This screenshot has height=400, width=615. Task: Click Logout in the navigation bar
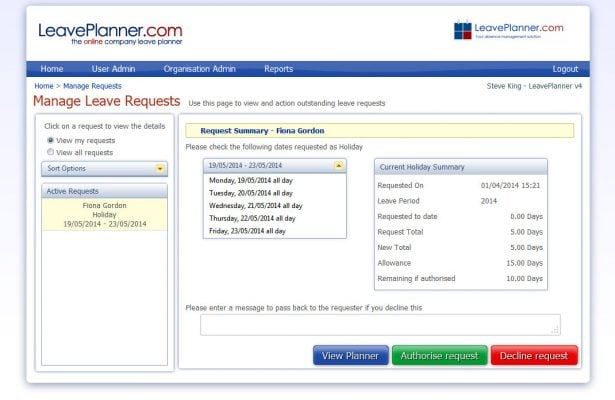pyautogui.click(x=565, y=69)
